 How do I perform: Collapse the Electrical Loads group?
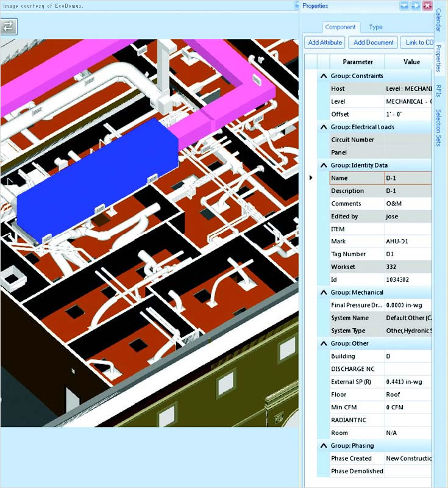click(324, 127)
